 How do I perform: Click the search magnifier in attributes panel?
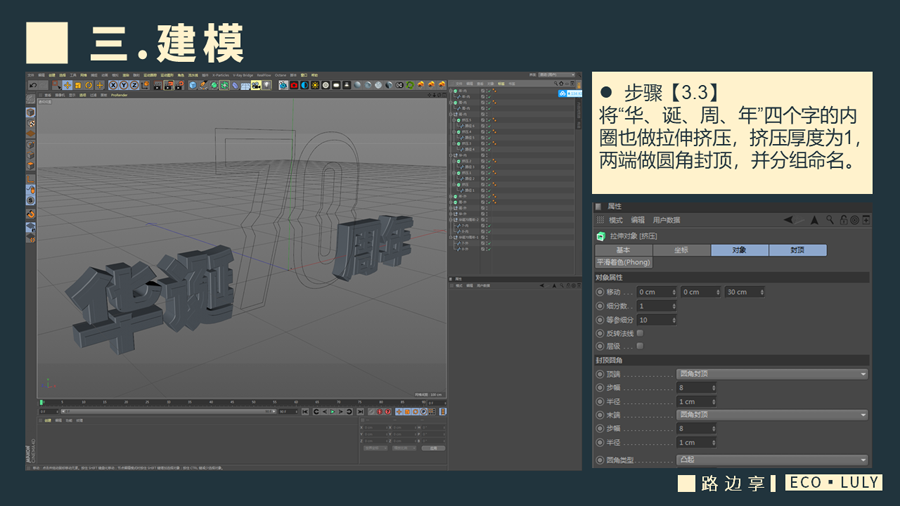pos(830,220)
